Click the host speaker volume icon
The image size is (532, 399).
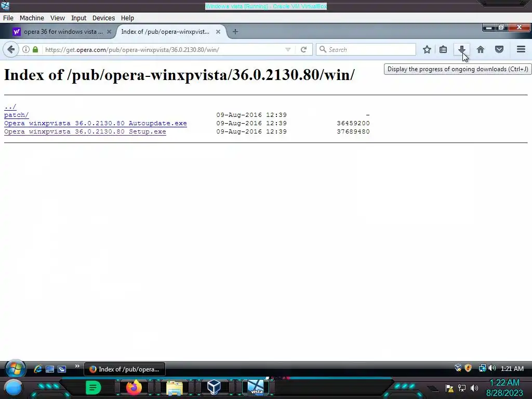pos(474,388)
